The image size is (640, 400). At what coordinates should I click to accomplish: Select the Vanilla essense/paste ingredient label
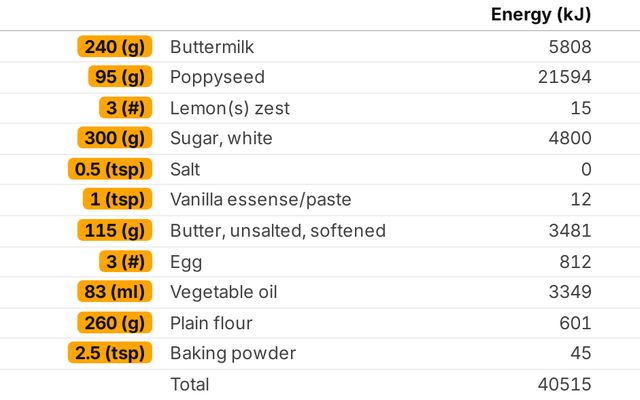tap(261, 200)
